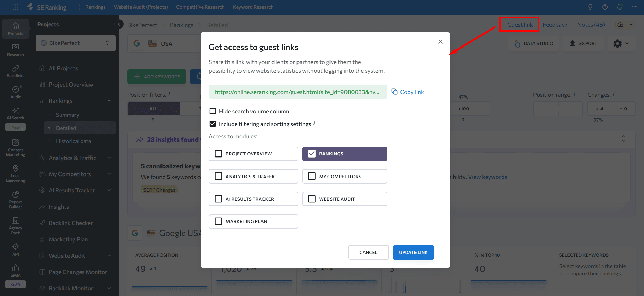The width and height of the screenshot is (644, 296).
Task: Open Local Marketing in the sidebar
Action: [x=16, y=174]
